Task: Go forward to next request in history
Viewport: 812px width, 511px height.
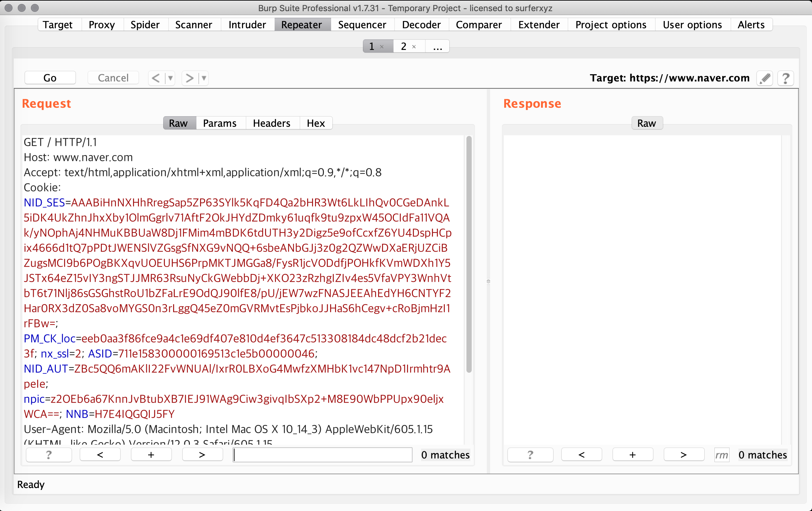Action: tap(190, 78)
